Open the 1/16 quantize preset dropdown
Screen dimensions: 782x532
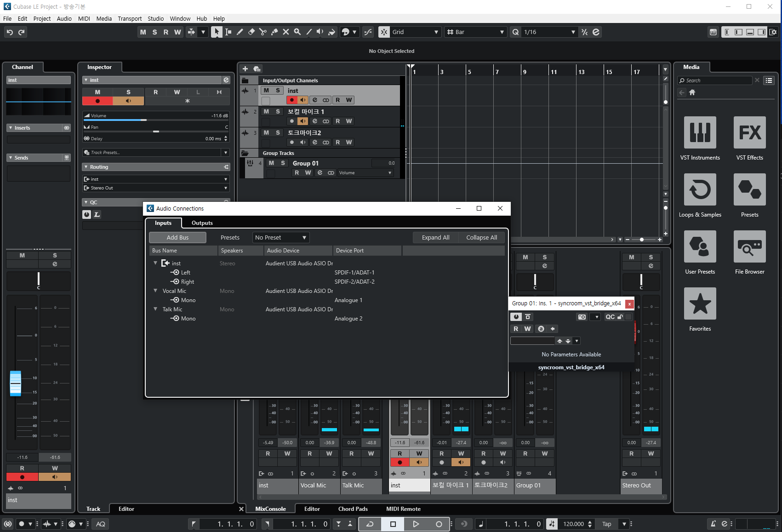pos(549,32)
